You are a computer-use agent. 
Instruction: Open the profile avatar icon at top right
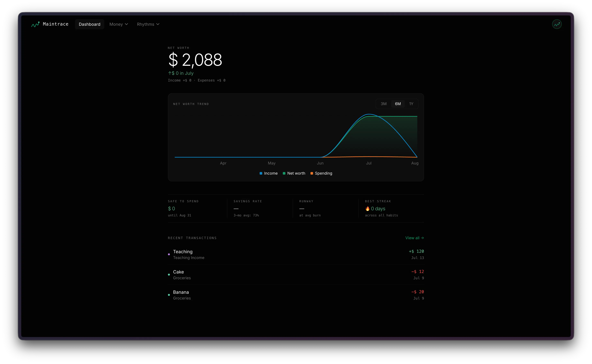tap(557, 24)
